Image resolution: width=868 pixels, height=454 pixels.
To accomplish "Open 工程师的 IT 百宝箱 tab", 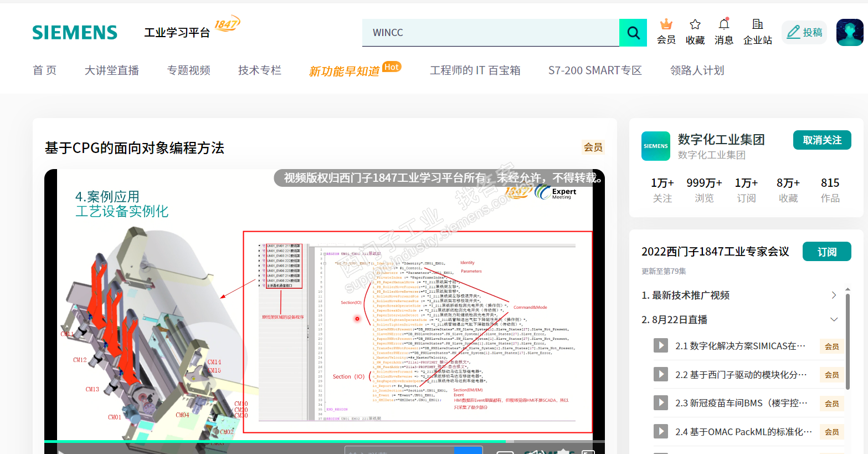I will 475,70.
